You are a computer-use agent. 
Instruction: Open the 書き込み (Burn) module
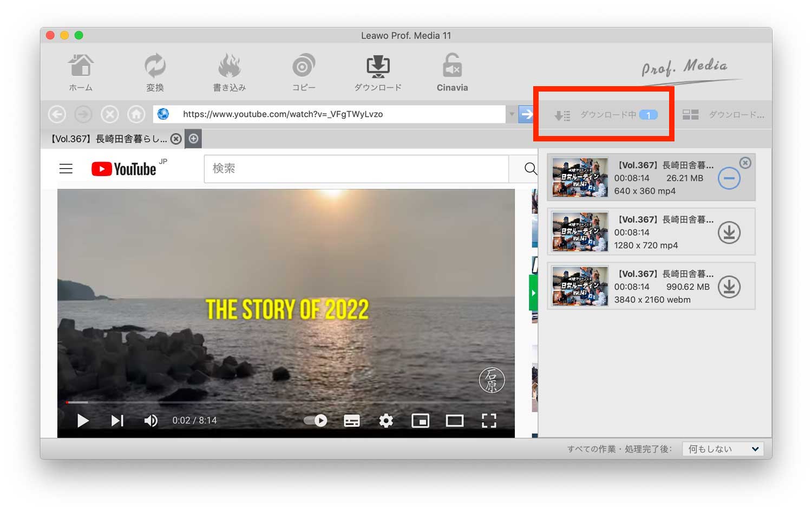(229, 73)
